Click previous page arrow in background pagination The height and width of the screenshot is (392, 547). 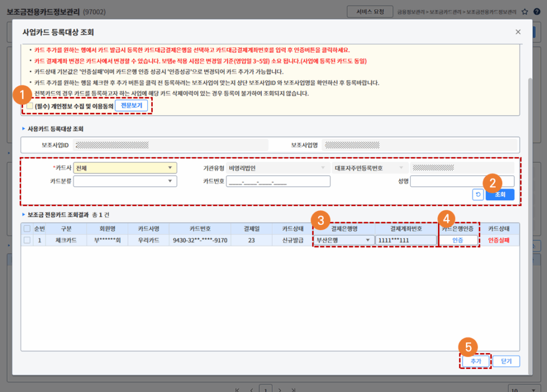(x=252, y=389)
